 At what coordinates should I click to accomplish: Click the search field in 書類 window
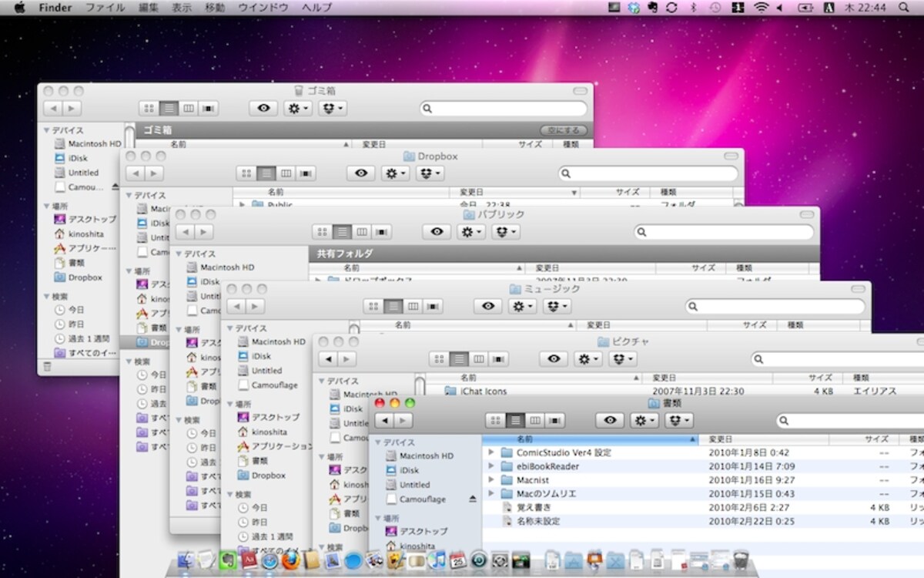[x=849, y=421]
